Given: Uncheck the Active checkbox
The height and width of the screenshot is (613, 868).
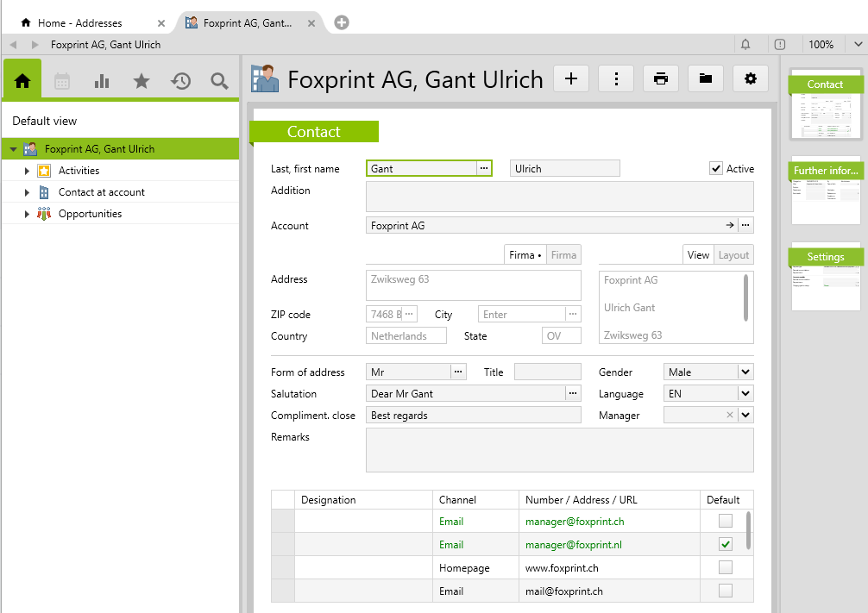Looking at the screenshot, I should tap(716, 169).
